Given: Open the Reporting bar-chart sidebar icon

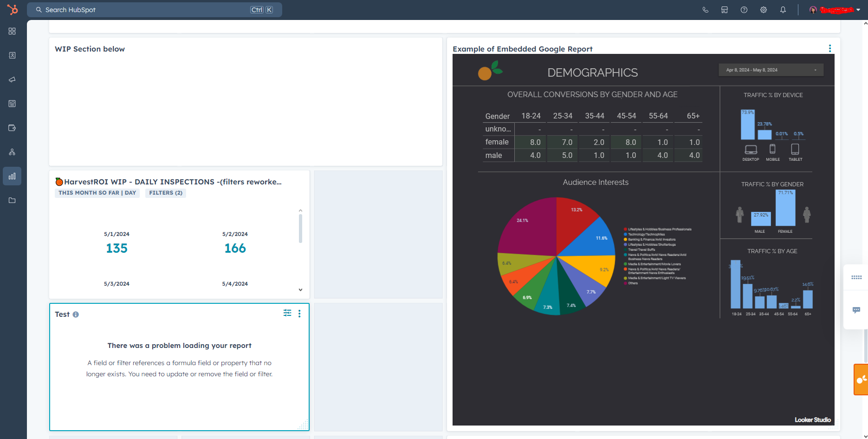Looking at the screenshot, I should 12,176.
